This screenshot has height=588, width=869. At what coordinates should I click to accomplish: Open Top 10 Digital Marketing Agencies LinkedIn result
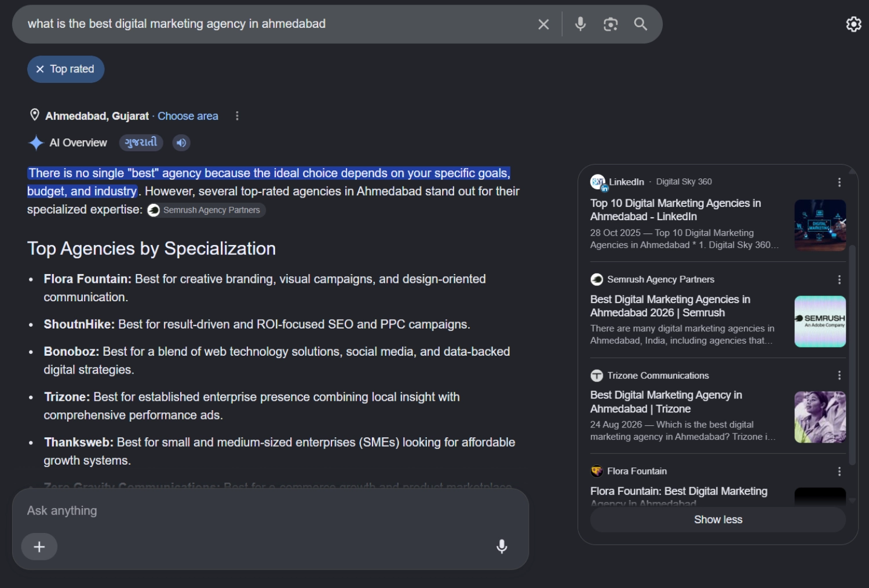click(676, 210)
